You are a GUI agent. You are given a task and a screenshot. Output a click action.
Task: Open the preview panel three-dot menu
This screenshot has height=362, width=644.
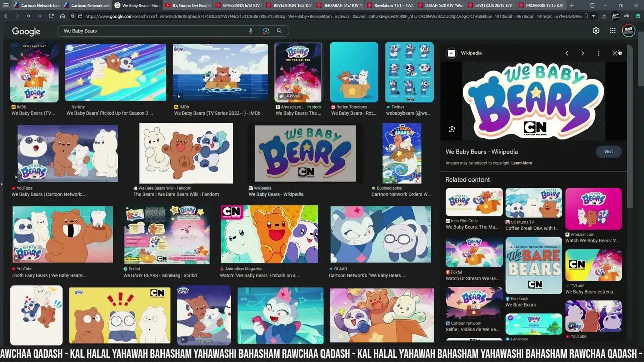pyautogui.click(x=598, y=53)
